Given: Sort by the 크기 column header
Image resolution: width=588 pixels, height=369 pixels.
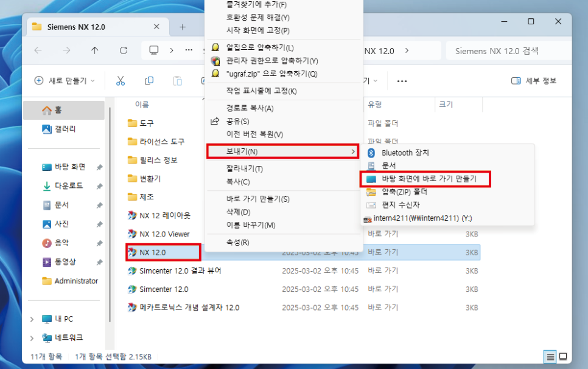Looking at the screenshot, I should pos(446,105).
